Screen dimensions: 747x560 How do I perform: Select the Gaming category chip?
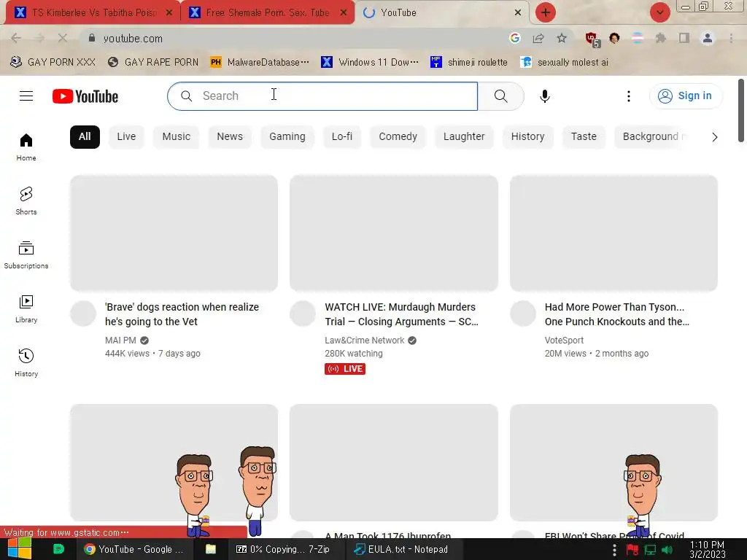287,136
